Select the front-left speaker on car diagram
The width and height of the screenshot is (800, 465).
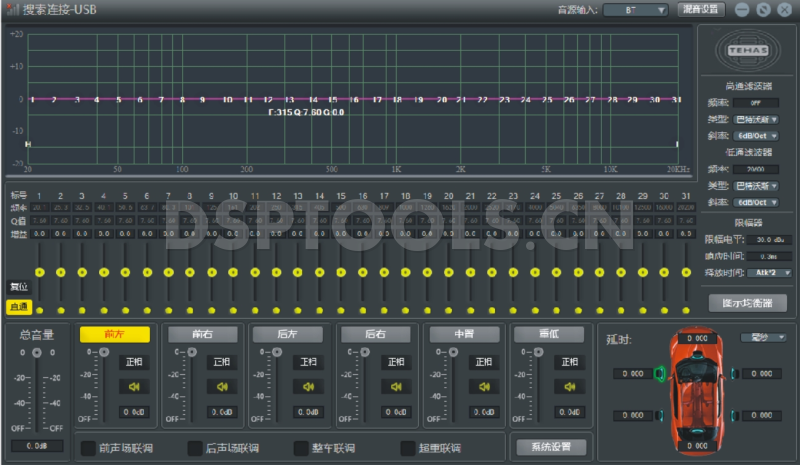point(659,374)
